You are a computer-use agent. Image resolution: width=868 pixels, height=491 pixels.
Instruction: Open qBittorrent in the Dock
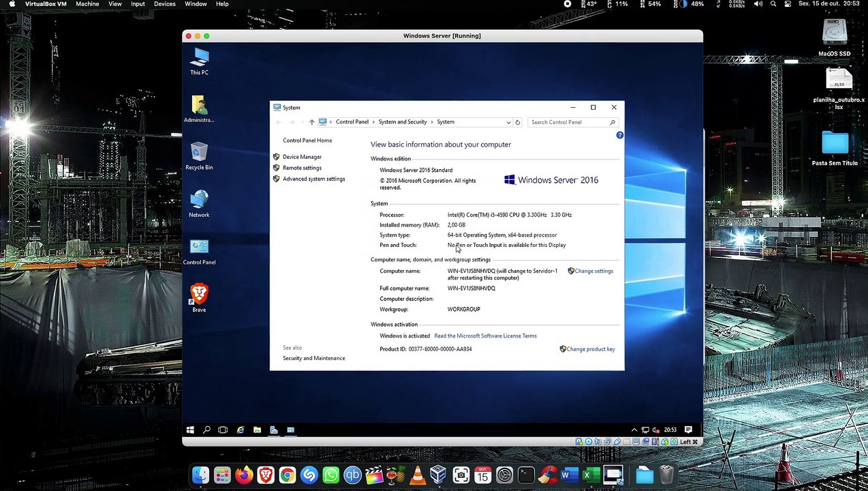(x=352, y=475)
